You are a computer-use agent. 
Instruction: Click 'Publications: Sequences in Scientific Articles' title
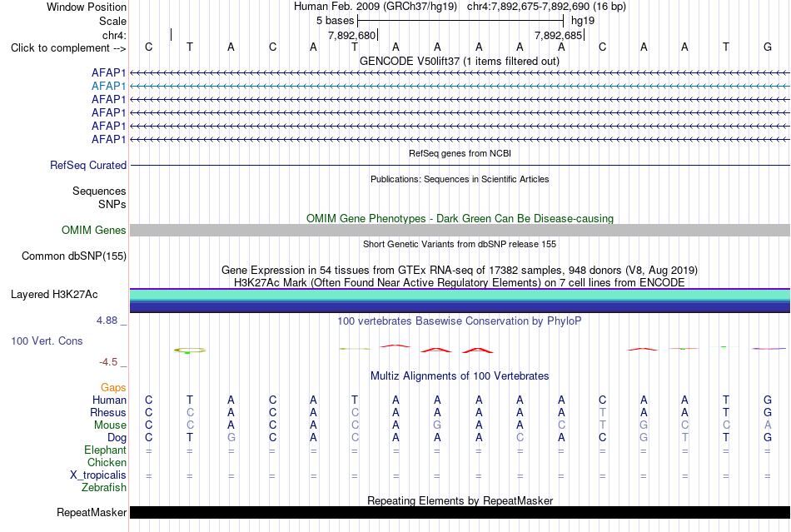click(x=460, y=179)
